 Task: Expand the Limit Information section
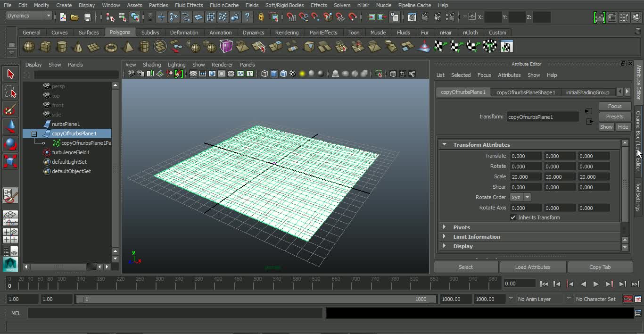point(444,236)
